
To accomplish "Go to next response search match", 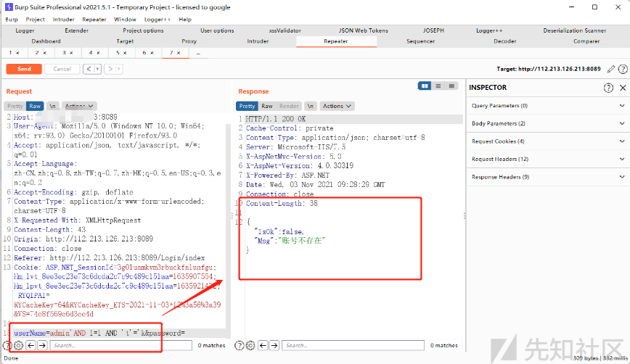I will pos(274,345).
